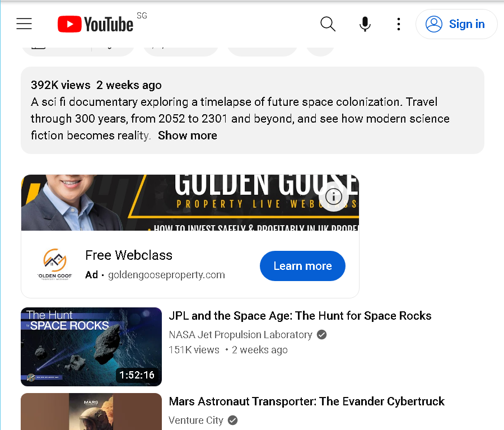This screenshot has height=430, width=504.
Task: Open The Hunt for Space Rocks thumbnail
Action: (91, 347)
